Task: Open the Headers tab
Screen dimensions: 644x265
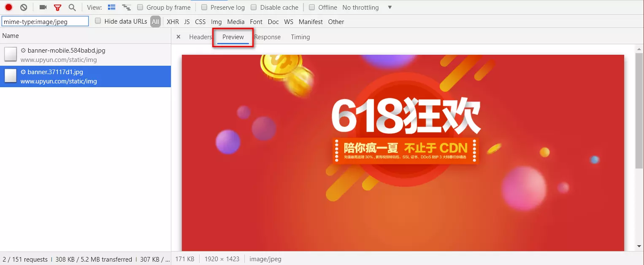Action: click(200, 37)
